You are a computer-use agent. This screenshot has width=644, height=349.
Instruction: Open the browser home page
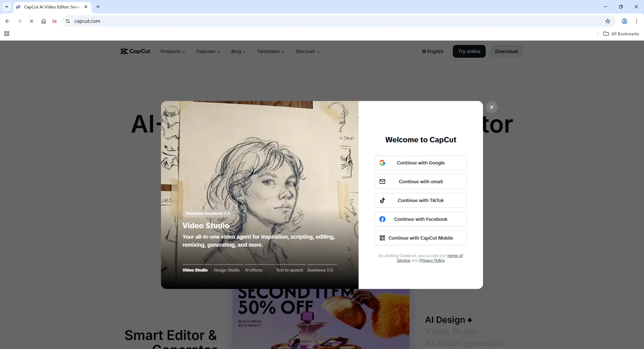pyautogui.click(x=44, y=21)
